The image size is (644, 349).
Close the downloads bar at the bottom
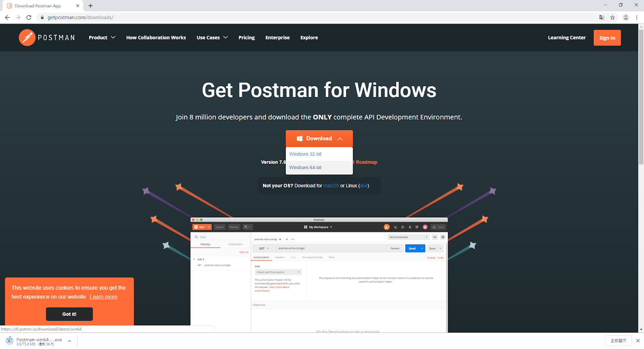[x=638, y=341]
